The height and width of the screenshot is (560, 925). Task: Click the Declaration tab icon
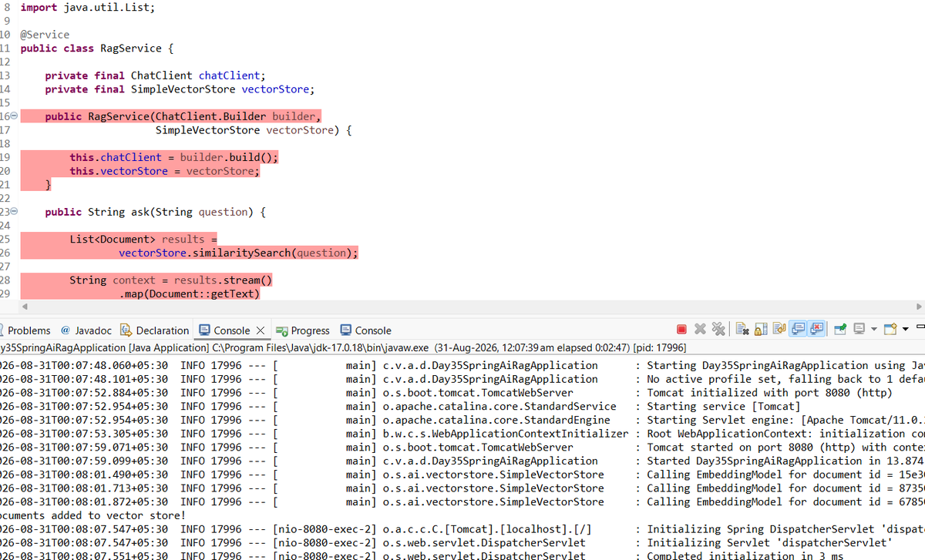point(126,330)
